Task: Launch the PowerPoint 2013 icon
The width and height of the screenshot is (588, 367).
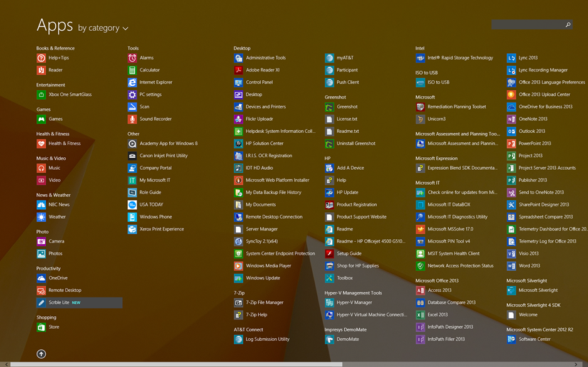Action: click(x=512, y=143)
